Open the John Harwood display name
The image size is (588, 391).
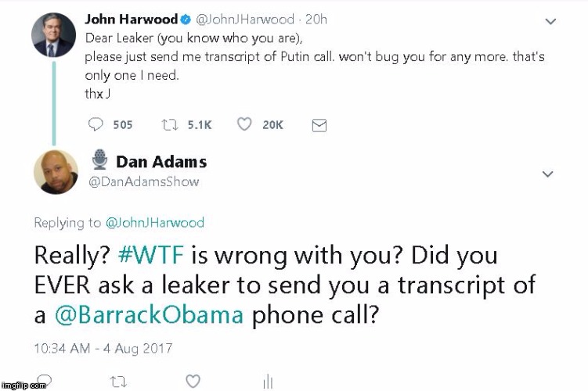click(132, 19)
